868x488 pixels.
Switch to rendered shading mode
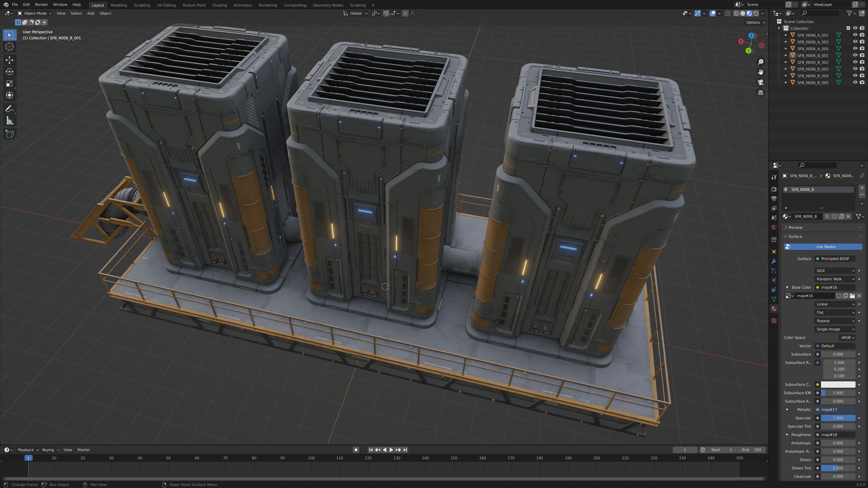click(x=756, y=14)
